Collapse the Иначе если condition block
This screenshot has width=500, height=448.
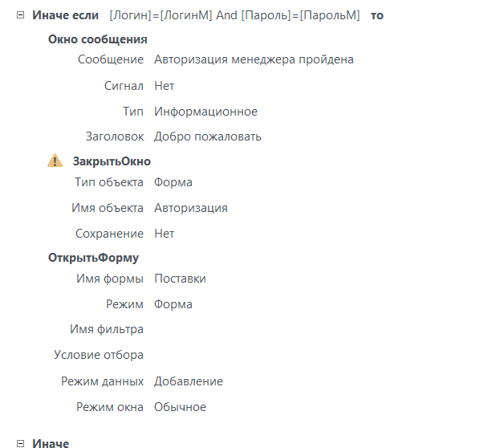[x=20, y=15]
